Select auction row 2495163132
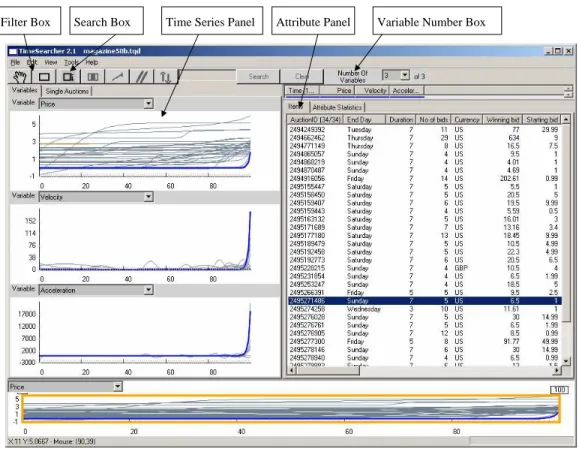This screenshot has width=579, height=449. [424, 219]
